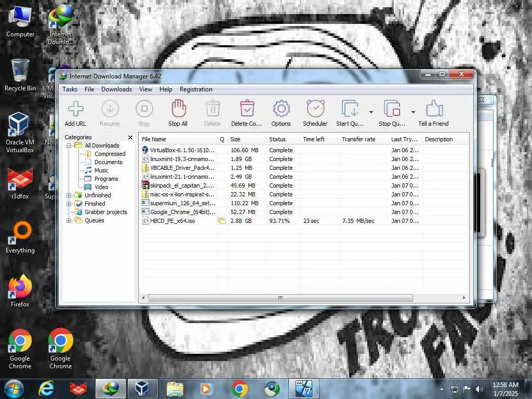Click the right arrow of horizontal scrollbar
Image resolution: width=532 pixels, height=399 pixels.
[464, 298]
